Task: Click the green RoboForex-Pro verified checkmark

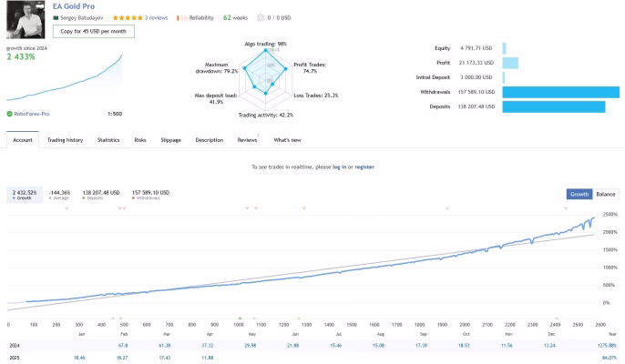Action: (9, 114)
